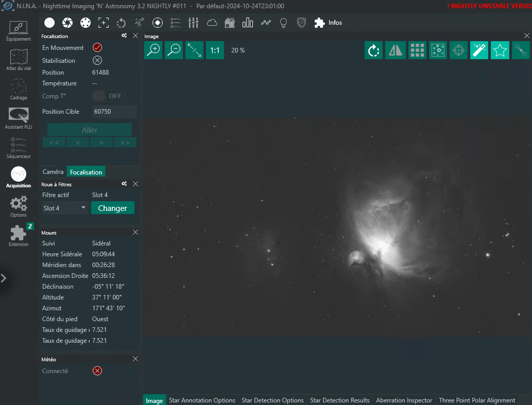Close the Focalisation panel
The width and height of the screenshot is (532, 405).
135,36
